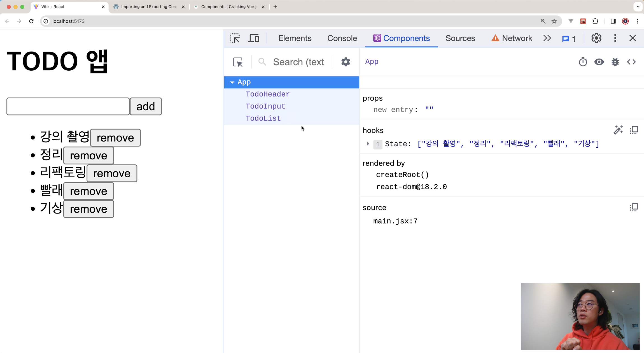This screenshot has width=644, height=353.
Task: Open the Sources tab
Action: tap(460, 38)
